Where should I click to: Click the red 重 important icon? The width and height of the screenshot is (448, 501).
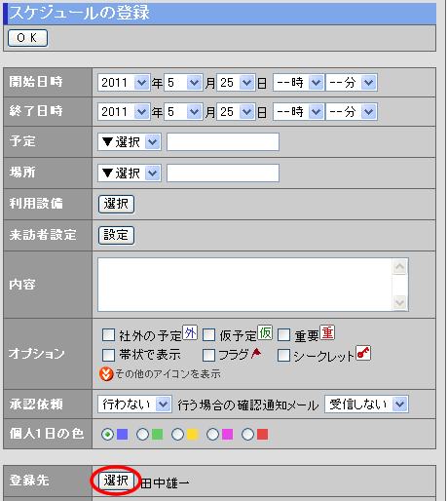coord(327,332)
